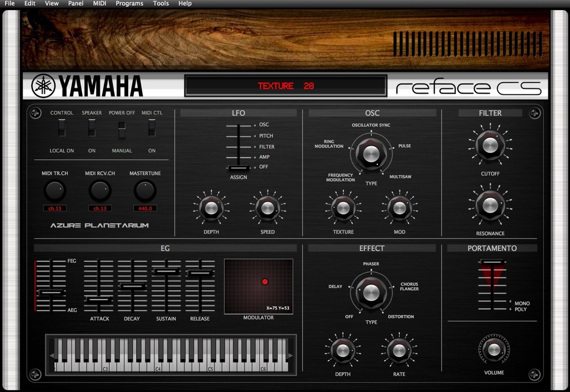Select POLY portamento mode
Viewport: 570px width, 392px height.
(521, 309)
